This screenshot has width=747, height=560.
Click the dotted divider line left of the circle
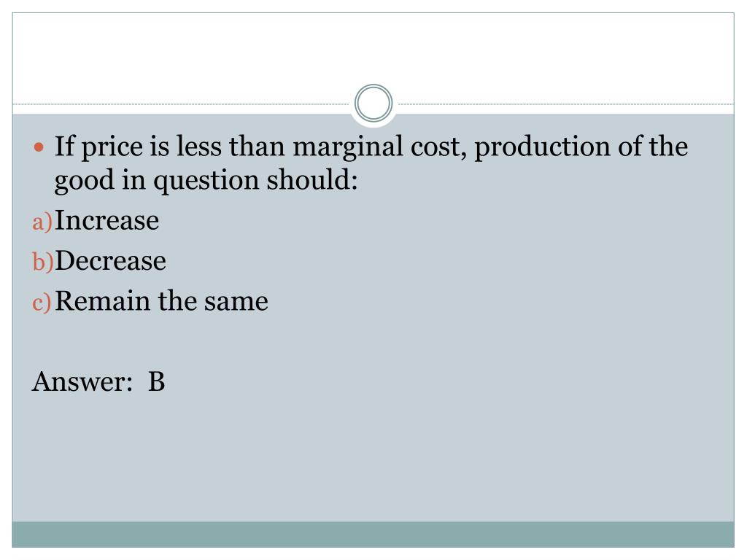coord(182,104)
